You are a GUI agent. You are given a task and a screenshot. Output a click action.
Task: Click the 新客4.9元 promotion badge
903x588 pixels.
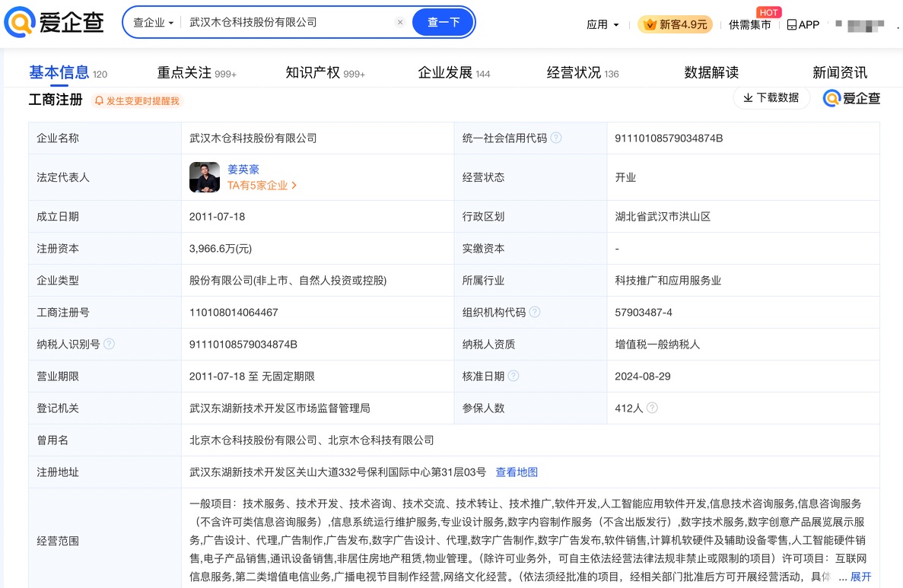click(675, 25)
